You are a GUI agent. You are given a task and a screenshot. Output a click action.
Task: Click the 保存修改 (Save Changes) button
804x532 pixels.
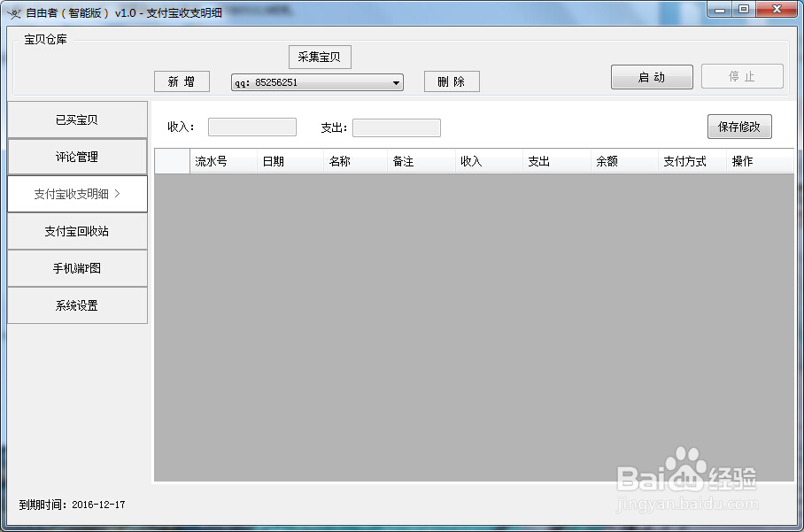tap(738, 126)
